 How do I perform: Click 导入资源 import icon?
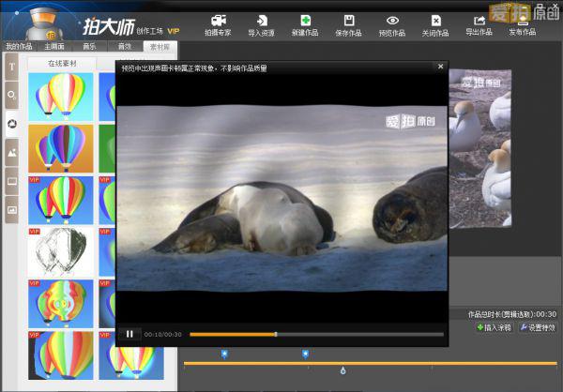[262, 26]
